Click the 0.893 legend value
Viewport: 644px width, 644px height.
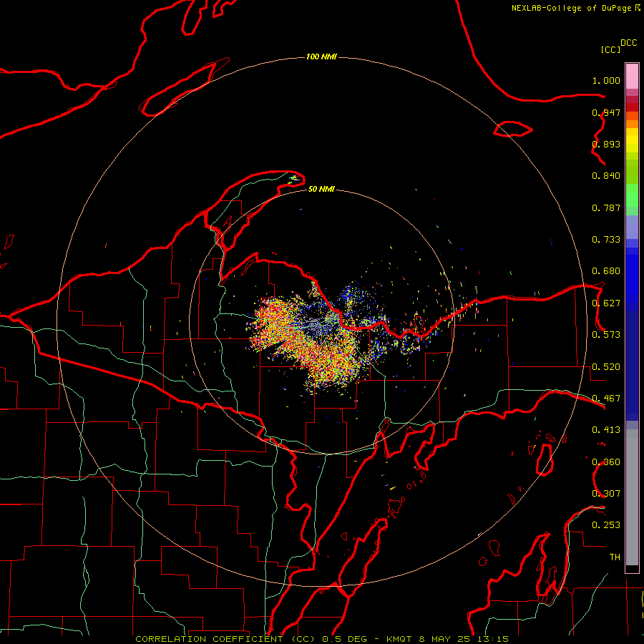pyautogui.click(x=606, y=144)
